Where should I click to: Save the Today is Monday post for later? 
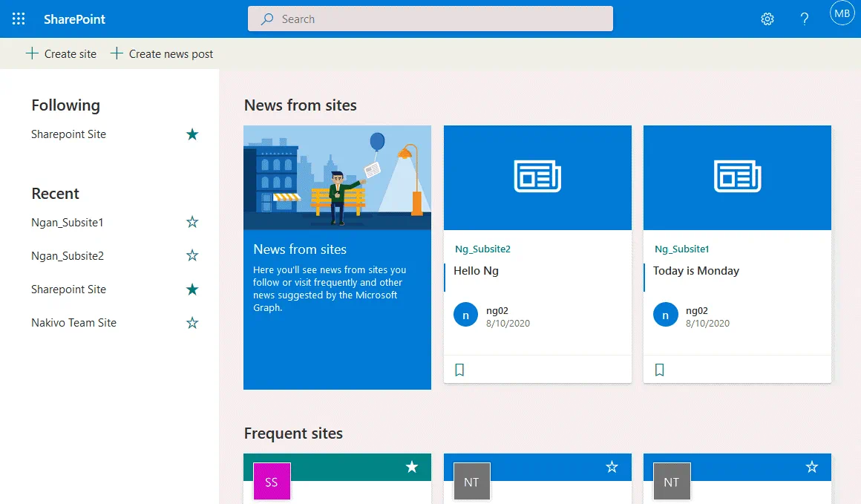[659, 370]
